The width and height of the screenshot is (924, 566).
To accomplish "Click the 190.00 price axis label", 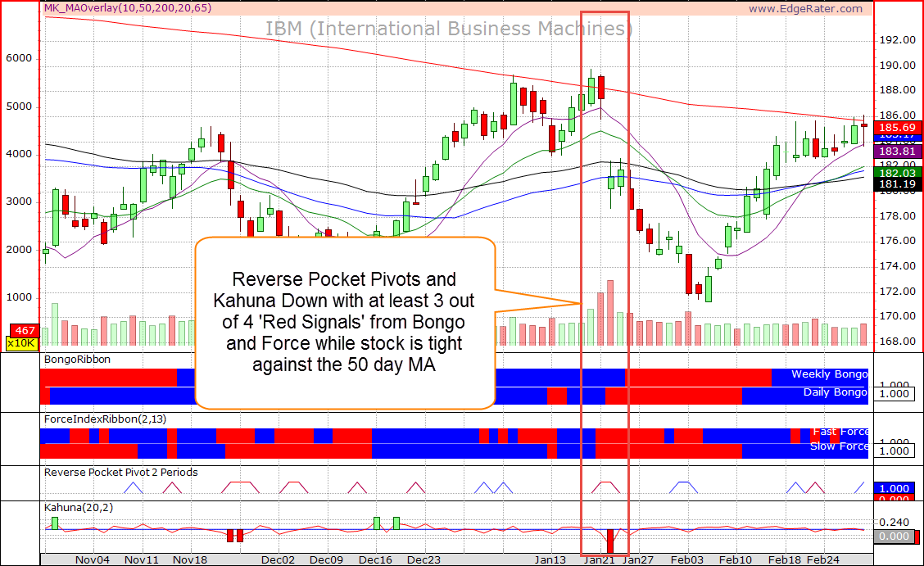I will tap(898, 66).
